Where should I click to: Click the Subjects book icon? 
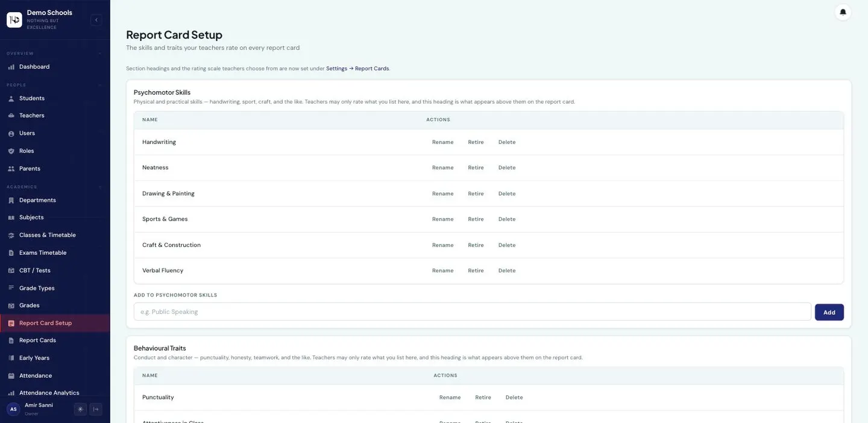[x=11, y=218]
